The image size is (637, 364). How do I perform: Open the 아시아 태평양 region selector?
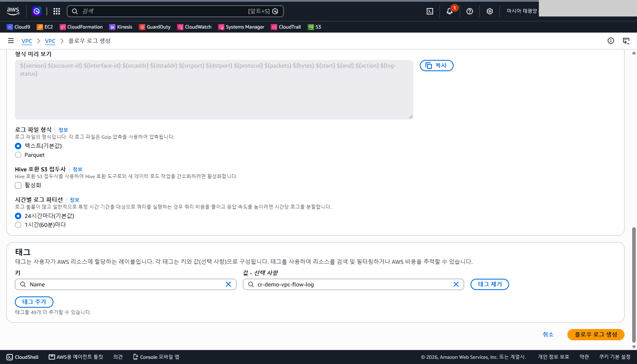point(522,11)
